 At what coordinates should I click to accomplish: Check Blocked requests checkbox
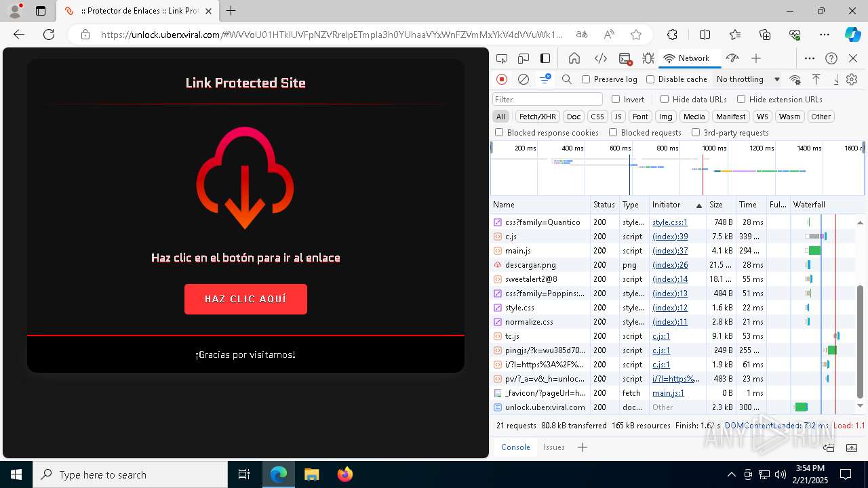(x=613, y=133)
